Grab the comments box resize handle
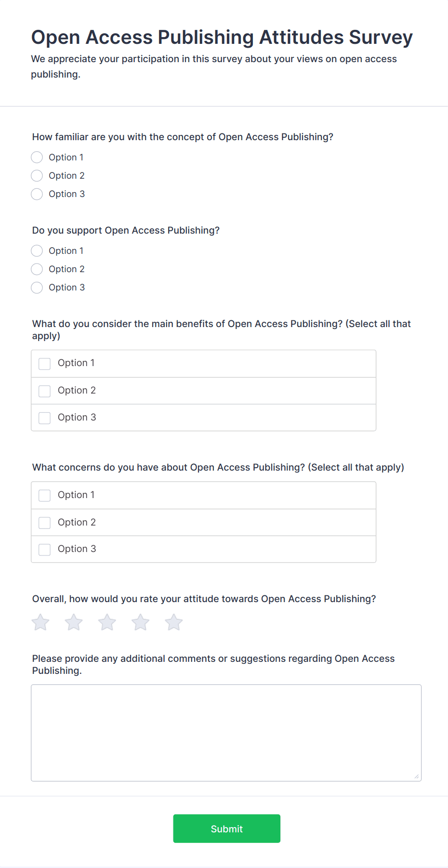This screenshot has width=448, height=868. [x=417, y=776]
